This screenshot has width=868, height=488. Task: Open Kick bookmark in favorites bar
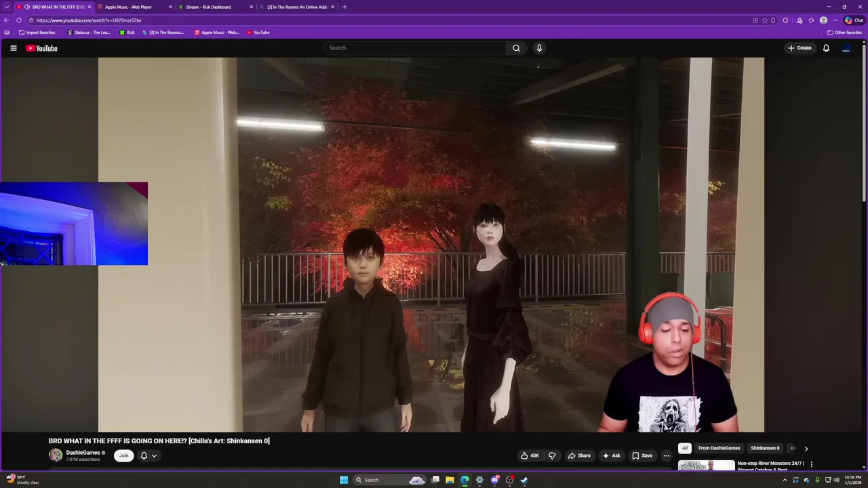tap(127, 33)
